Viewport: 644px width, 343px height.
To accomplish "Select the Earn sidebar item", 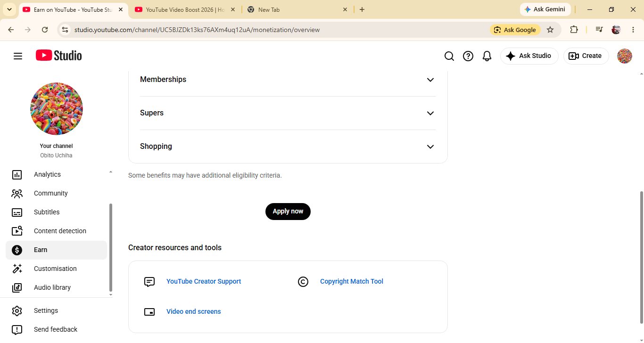I will 56,250.
